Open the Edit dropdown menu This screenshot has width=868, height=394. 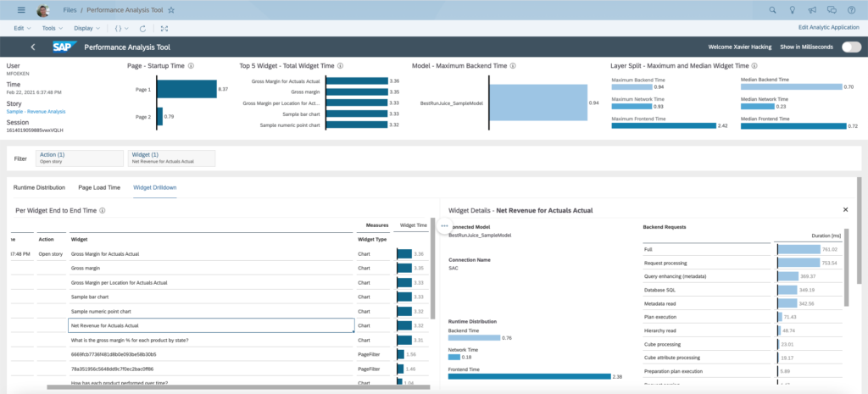23,28
